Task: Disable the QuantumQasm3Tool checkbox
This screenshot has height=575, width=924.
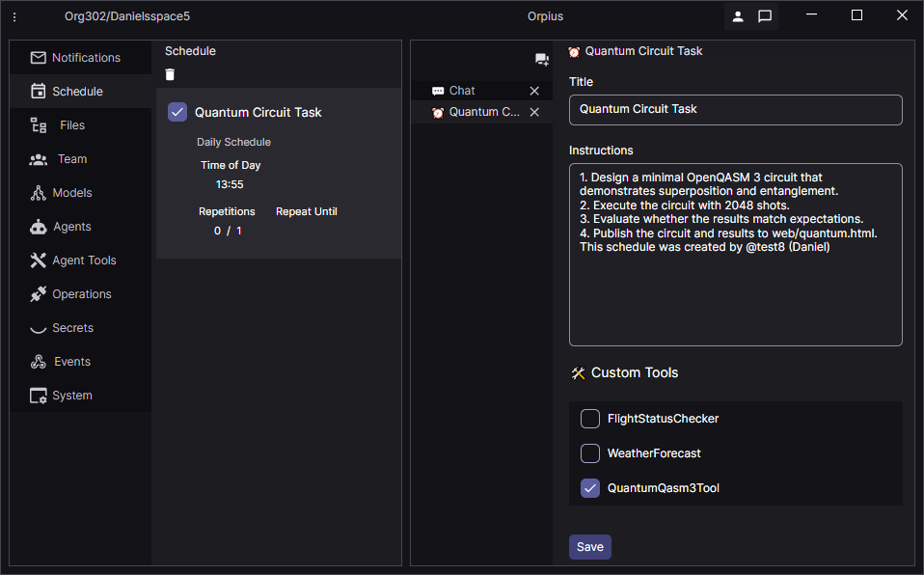Action: [590, 488]
